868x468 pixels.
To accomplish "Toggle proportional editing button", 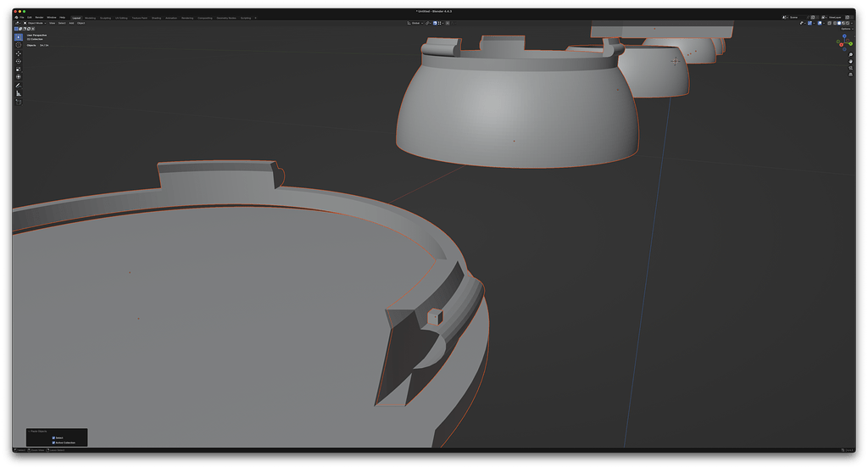I will [x=448, y=23].
